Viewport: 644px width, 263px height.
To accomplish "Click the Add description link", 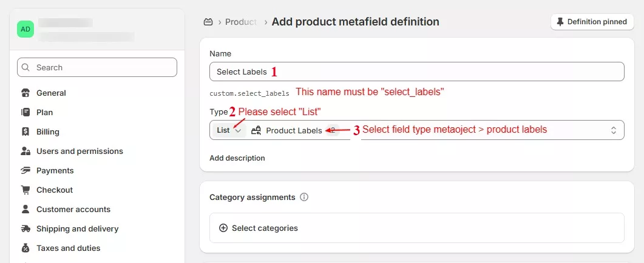I will [237, 158].
